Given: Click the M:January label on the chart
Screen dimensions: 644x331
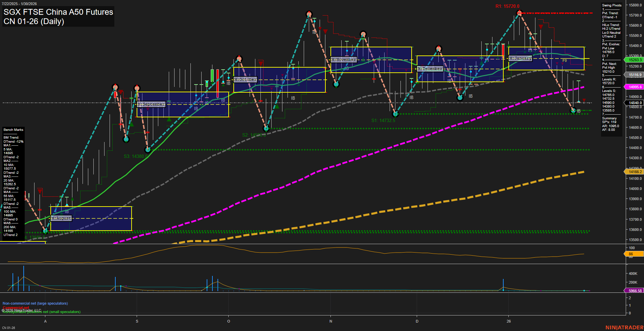Looking at the screenshot, I should (x=520, y=58).
